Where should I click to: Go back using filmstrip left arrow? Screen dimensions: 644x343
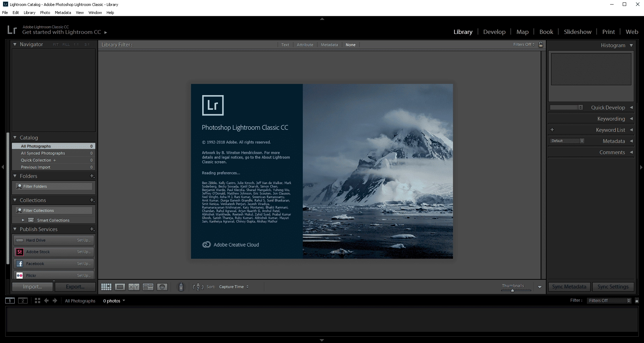click(x=46, y=301)
